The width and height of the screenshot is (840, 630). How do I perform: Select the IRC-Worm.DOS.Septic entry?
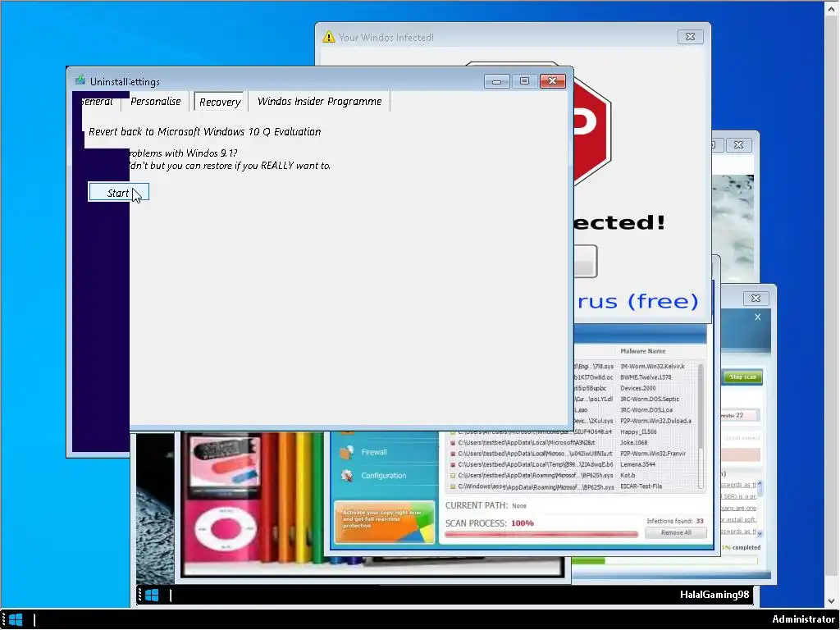point(650,399)
